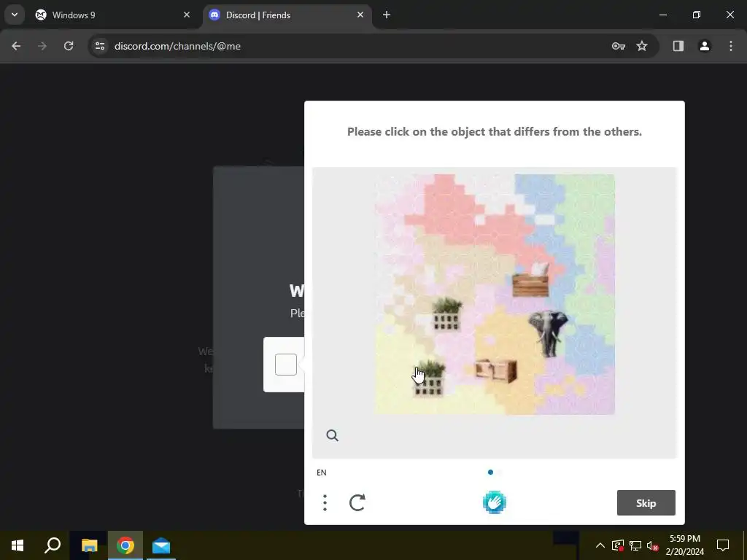Open the Chrome side panel
Screen dimensions: 747x560
point(678,46)
